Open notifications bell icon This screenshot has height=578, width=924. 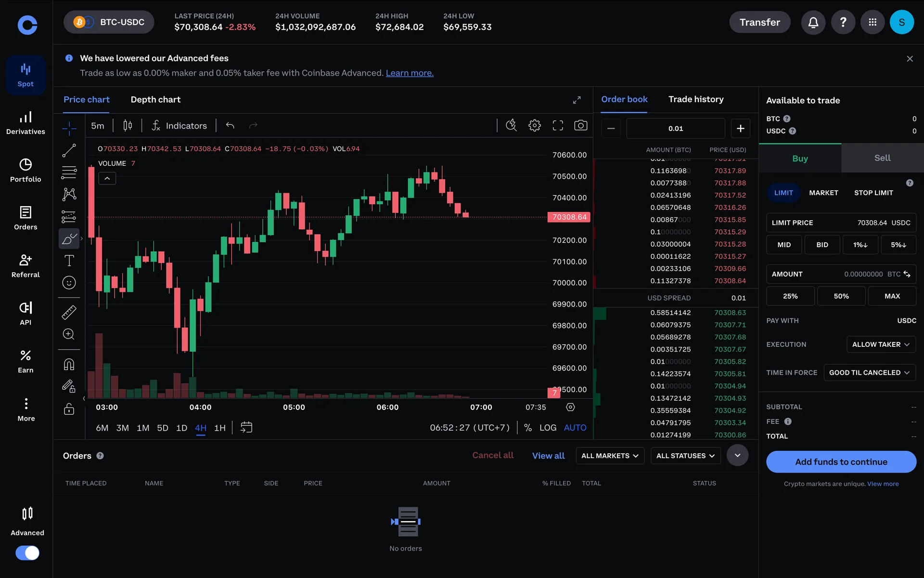813,22
